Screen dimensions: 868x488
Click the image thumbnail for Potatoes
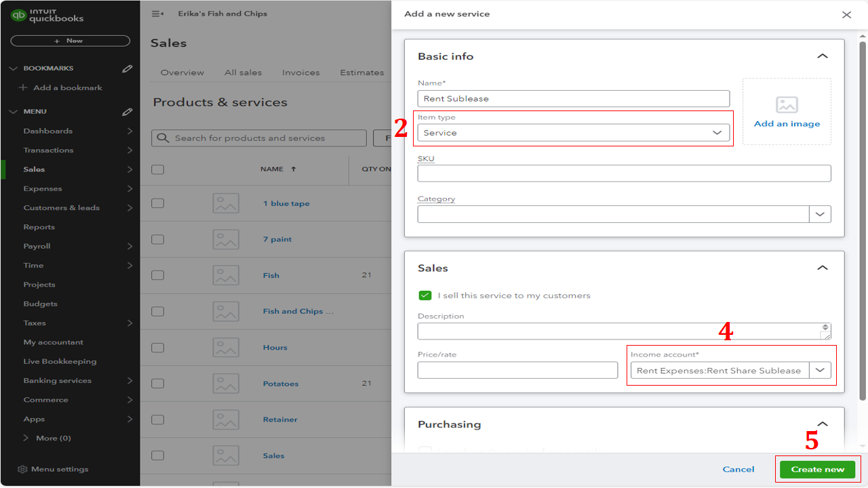click(226, 384)
